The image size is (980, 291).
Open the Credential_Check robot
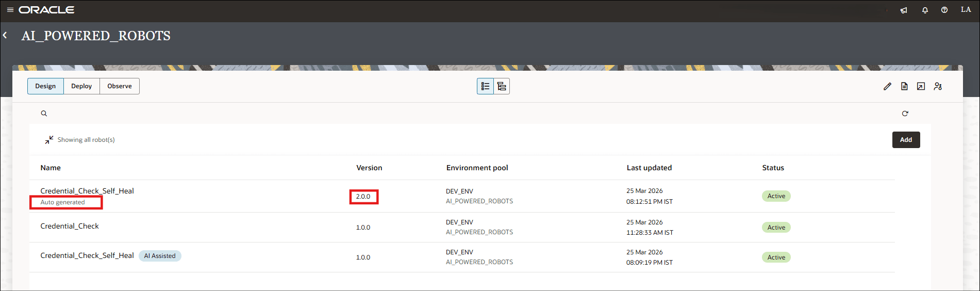click(70, 226)
